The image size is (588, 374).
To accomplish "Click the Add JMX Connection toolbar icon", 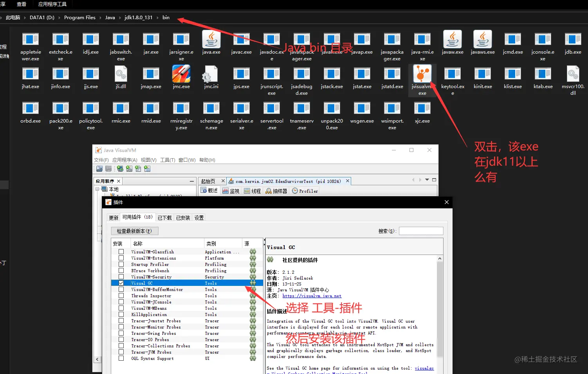I will [x=129, y=169].
